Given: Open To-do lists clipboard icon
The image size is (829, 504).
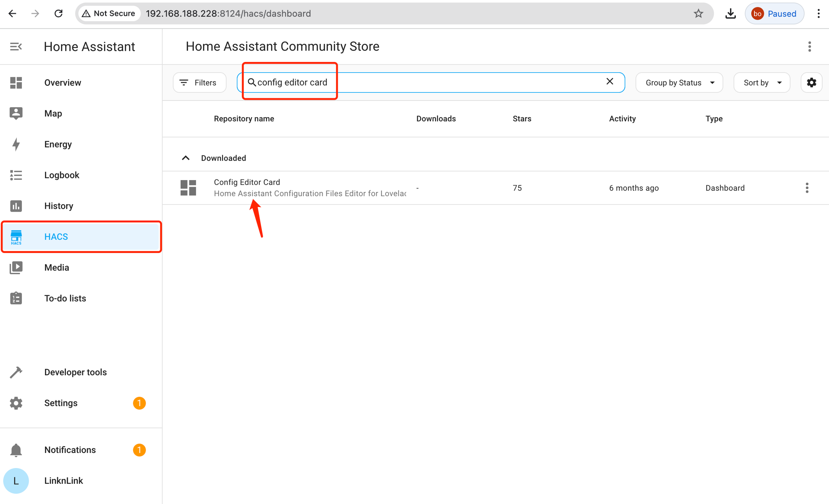Looking at the screenshot, I should coord(16,298).
